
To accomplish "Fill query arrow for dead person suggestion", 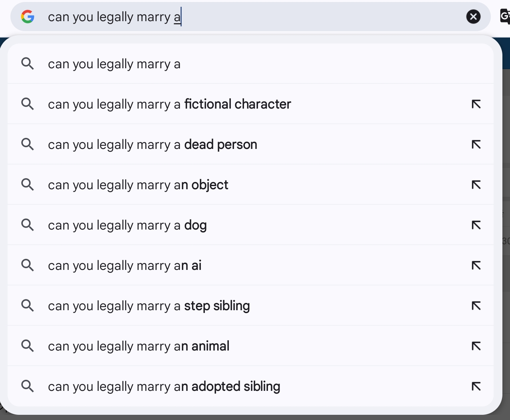I will point(476,145).
